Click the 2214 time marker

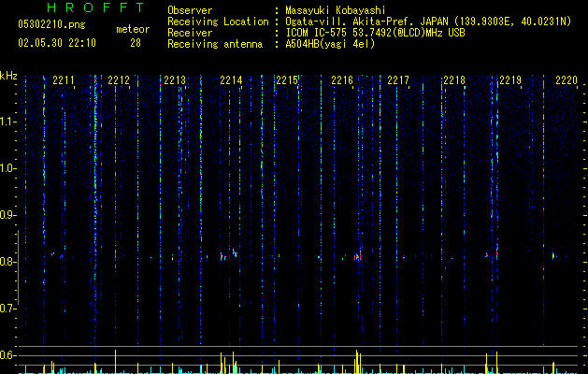[x=231, y=80]
